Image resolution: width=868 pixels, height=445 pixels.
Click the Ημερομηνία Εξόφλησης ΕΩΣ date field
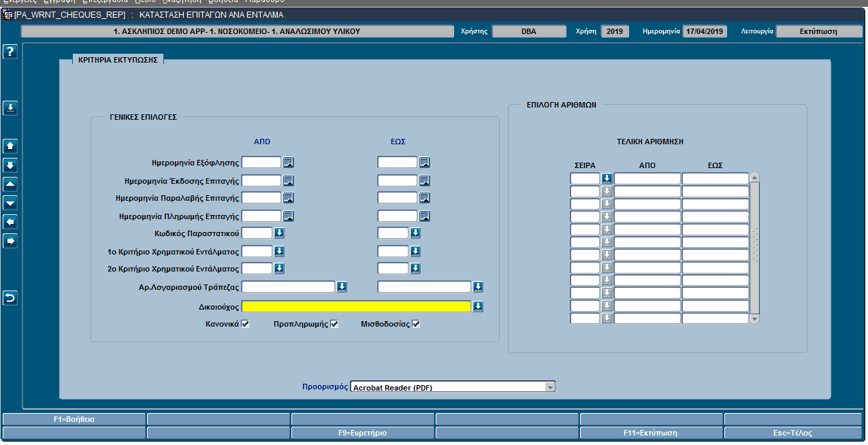398,162
